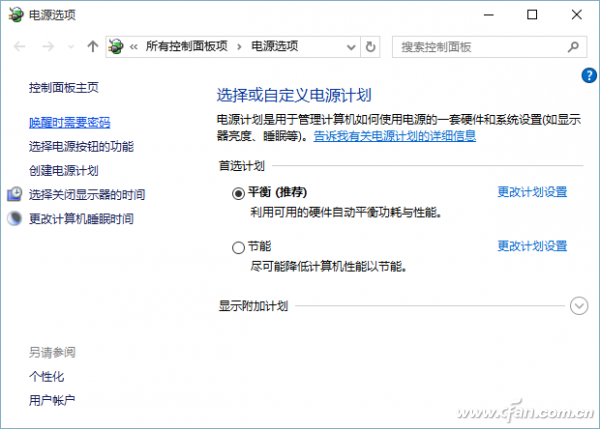600x429 pixels.
Task: Expand 显示附加计划 with the chevron button
Action: click(x=579, y=306)
